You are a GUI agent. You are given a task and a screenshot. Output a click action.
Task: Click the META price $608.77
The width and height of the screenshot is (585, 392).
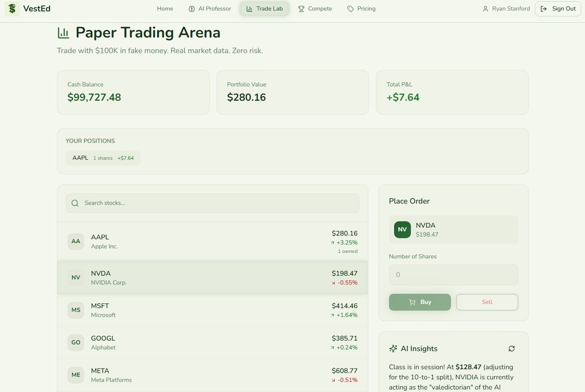344,371
